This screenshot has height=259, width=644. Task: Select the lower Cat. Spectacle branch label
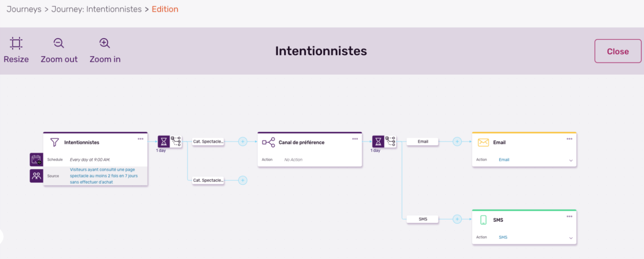pos(208,180)
